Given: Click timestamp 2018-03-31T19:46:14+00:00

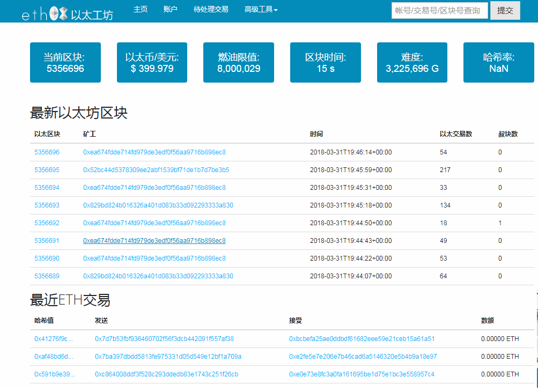Looking at the screenshot, I should pyautogui.click(x=351, y=152).
